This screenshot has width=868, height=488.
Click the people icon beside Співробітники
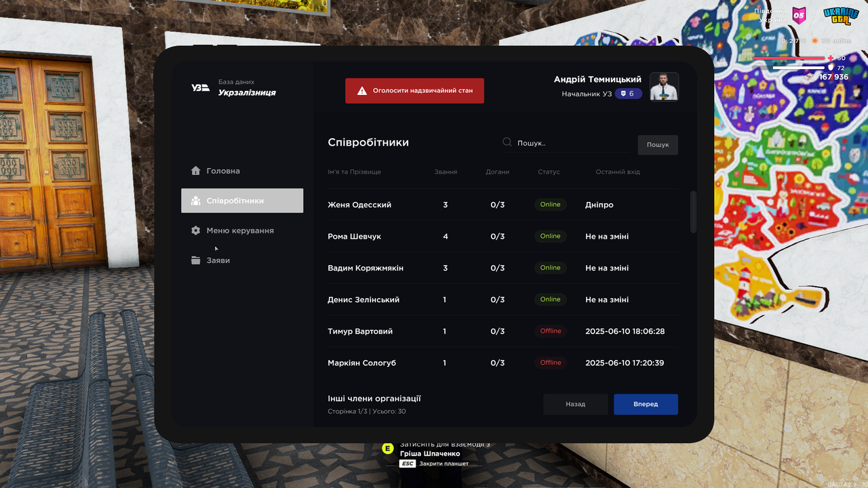[195, 201]
